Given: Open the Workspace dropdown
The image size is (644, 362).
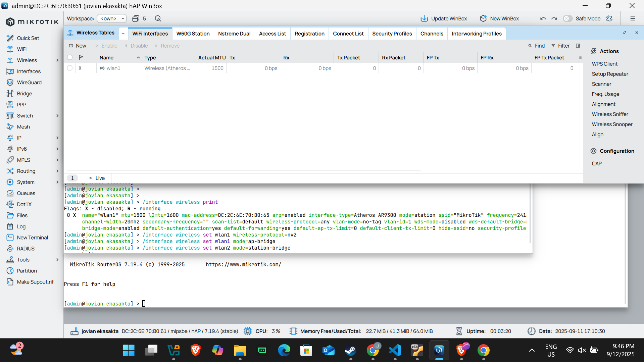Looking at the screenshot, I should click(x=112, y=18).
